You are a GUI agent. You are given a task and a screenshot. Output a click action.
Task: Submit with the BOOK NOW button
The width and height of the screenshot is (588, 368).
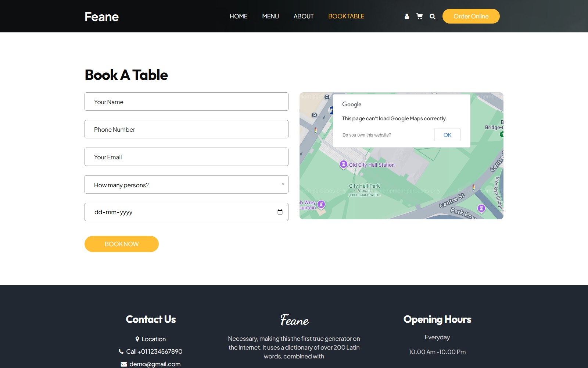(x=122, y=244)
